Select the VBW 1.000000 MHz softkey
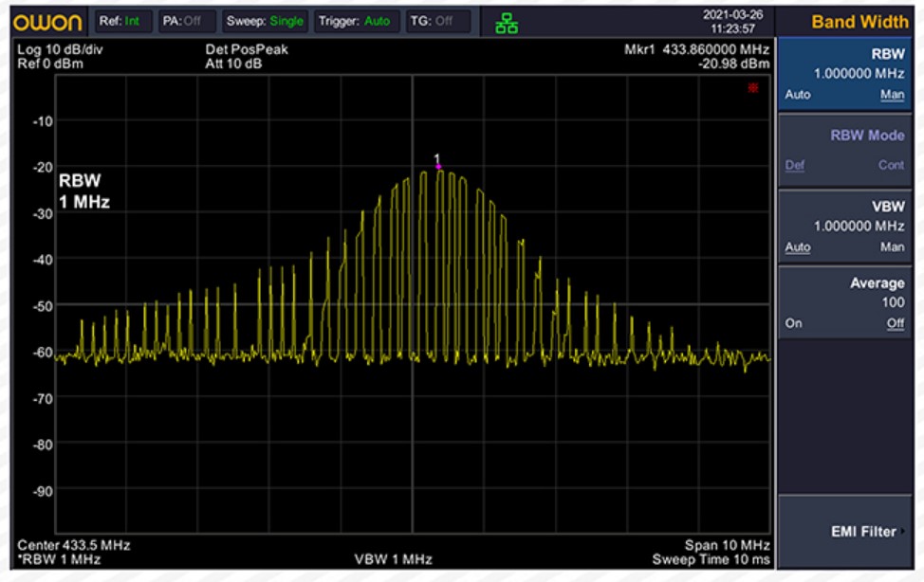This screenshot has height=582, width=924. point(844,227)
